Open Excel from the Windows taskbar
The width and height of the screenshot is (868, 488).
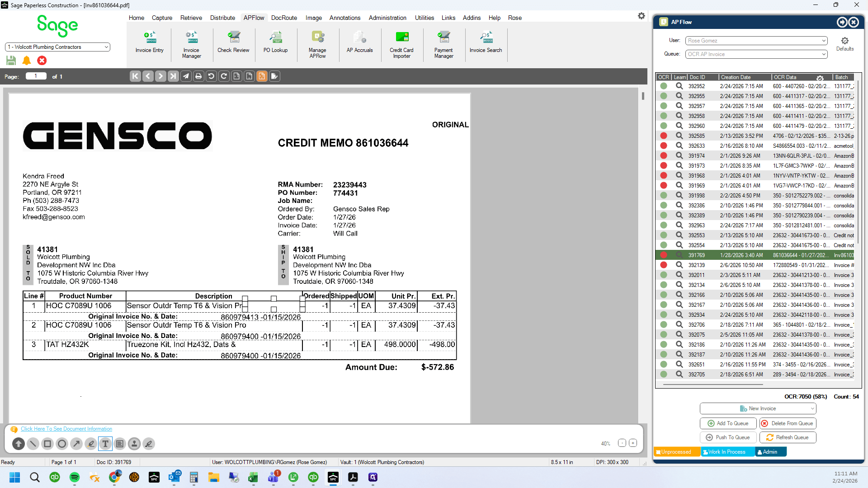pyautogui.click(x=253, y=477)
